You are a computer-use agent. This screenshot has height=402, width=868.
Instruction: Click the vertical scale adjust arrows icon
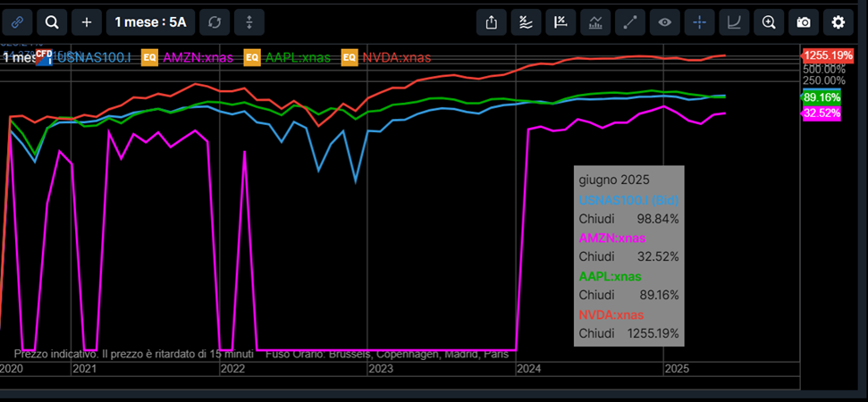(249, 22)
